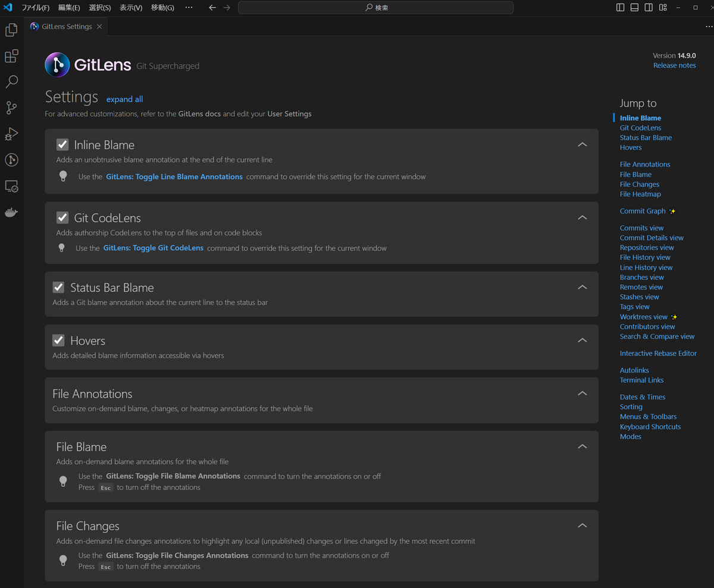This screenshot has width=714, height=588.
Task: Open the 移動(G) menu
Action: point(162,8)
